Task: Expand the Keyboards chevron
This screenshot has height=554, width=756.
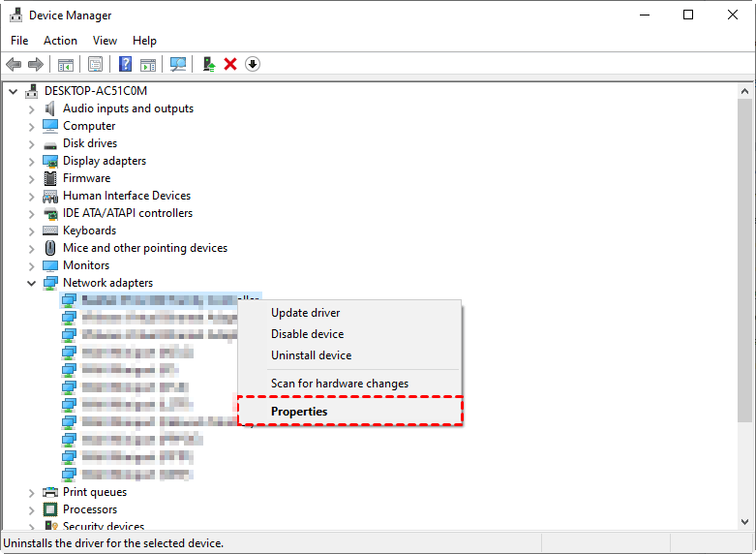Action: pyautogui.click(x=32, y=231)
